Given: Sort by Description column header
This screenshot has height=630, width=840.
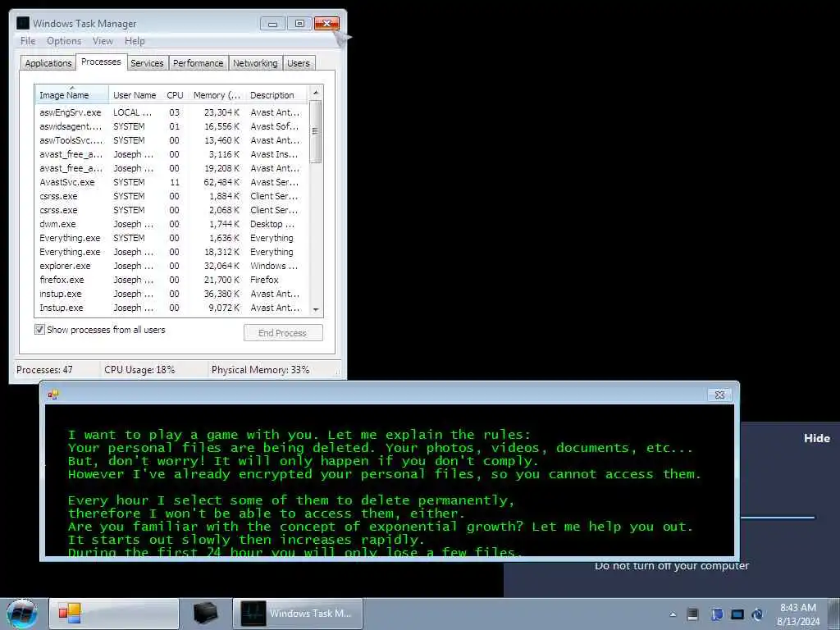Looking at the screenshot, I should click(276, 95).
